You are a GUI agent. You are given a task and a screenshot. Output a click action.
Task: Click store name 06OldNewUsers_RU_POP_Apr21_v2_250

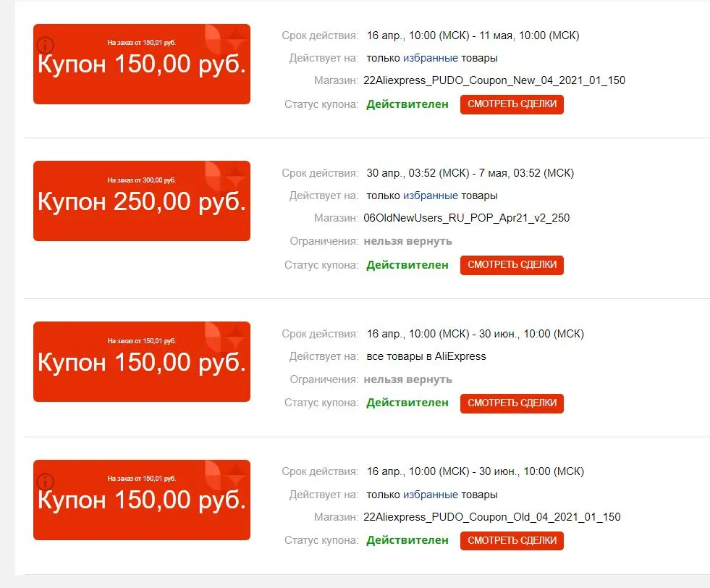(466, 218)
